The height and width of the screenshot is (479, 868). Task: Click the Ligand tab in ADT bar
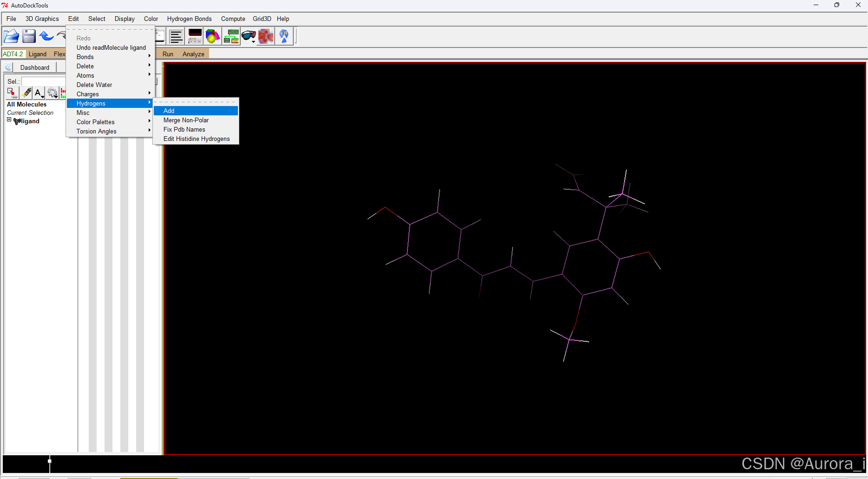click(38, 54)
